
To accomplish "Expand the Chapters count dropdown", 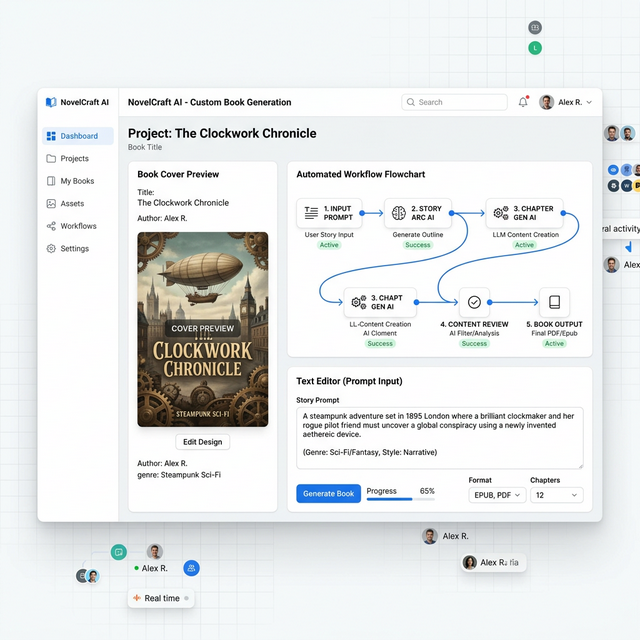I will click(x=556, y=495).
